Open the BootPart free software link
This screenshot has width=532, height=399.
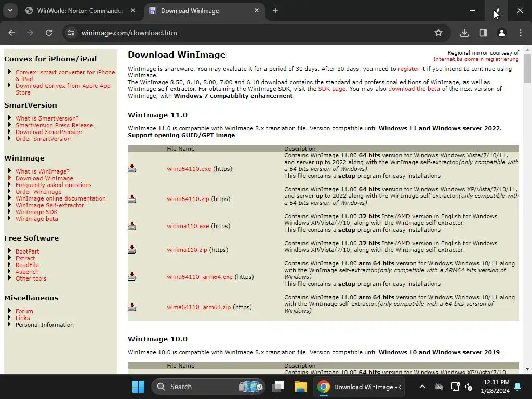pyautogui.click(x=27, y=251)
